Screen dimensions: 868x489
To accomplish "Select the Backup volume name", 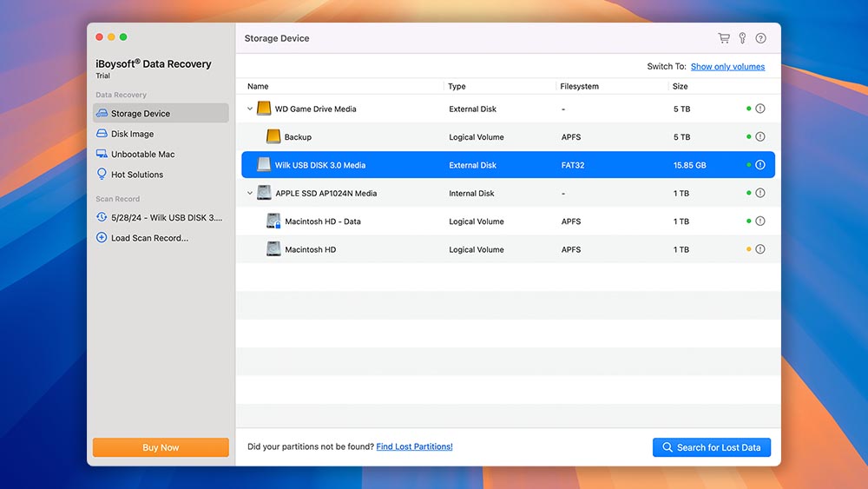I will [x=298, y=136].
